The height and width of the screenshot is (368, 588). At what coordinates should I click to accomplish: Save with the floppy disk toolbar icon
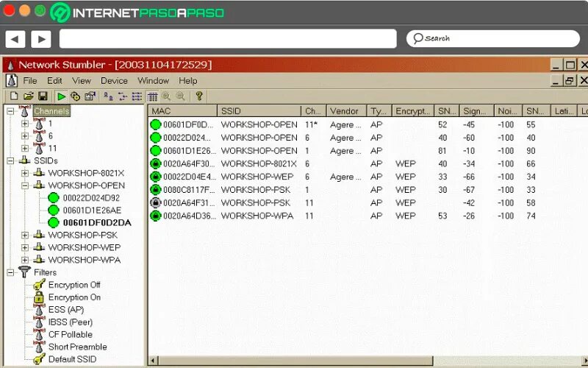coord(43,96)
